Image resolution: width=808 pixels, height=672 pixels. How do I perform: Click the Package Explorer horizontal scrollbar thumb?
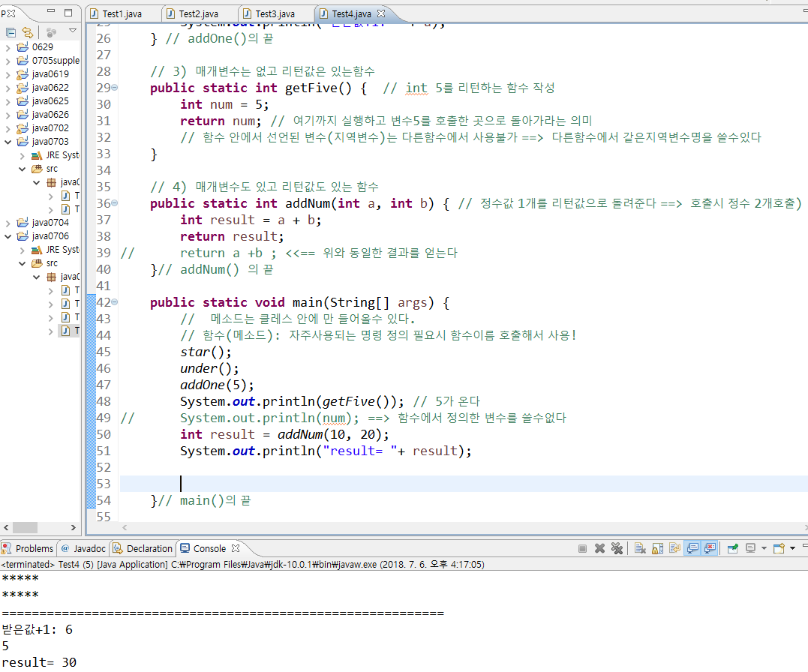tap(25, 528)
